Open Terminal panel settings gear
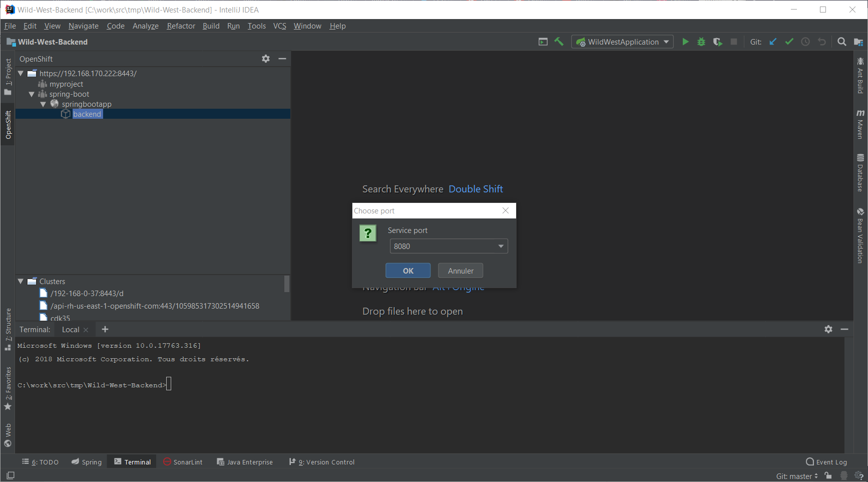868x482 pixels. point(828,329)
